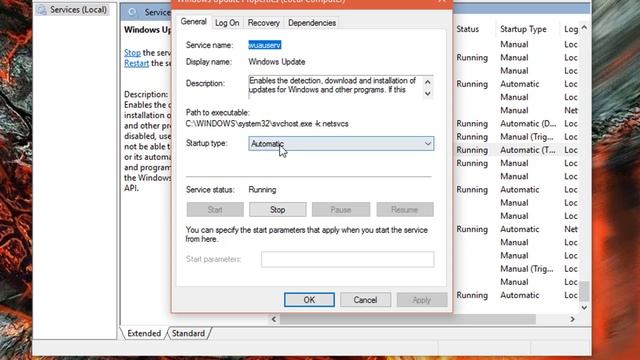Click the last Manual (Trig... row

pos(527,269)
